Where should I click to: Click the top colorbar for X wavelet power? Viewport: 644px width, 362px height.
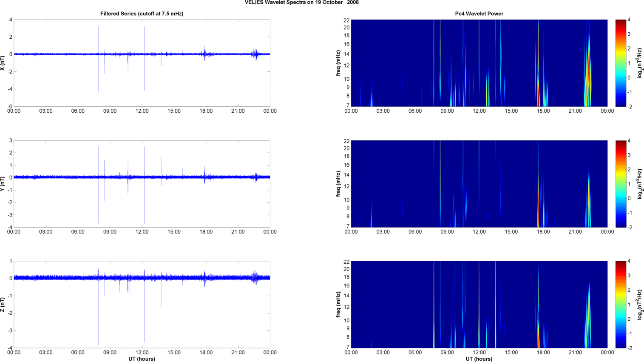click(621, 63)
